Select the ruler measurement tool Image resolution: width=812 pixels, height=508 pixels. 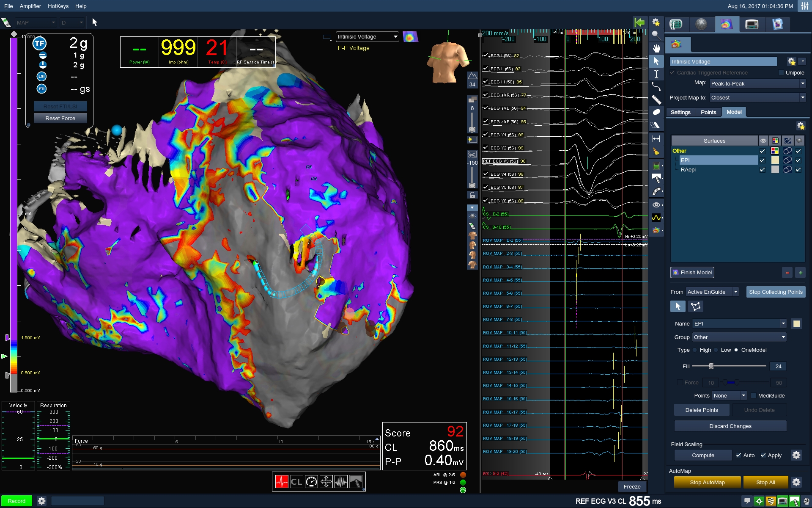656,99
